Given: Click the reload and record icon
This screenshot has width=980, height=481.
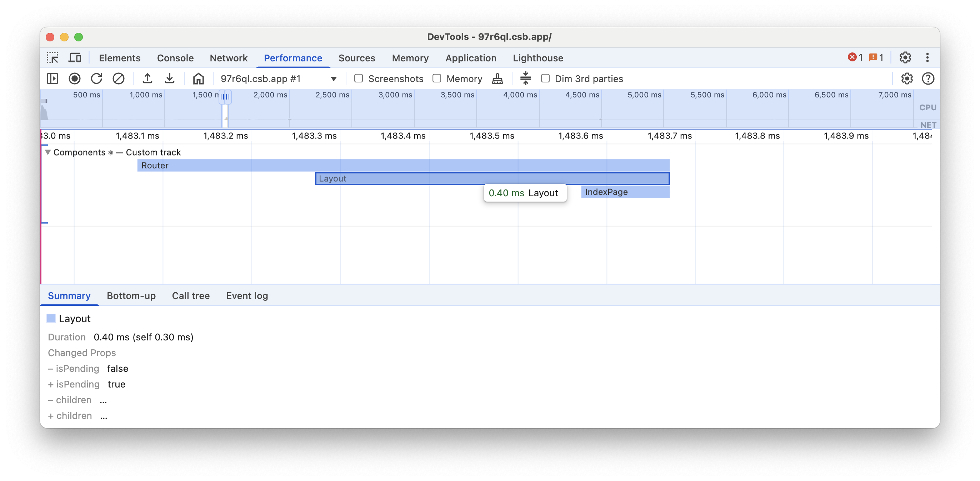Looking at the screenshot, I should (96, 79).
